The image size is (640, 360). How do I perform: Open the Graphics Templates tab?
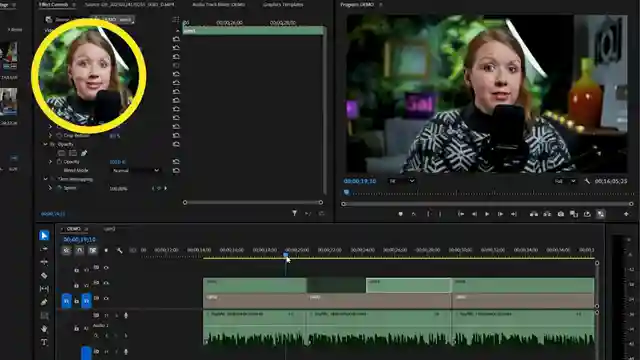(283, 4)
